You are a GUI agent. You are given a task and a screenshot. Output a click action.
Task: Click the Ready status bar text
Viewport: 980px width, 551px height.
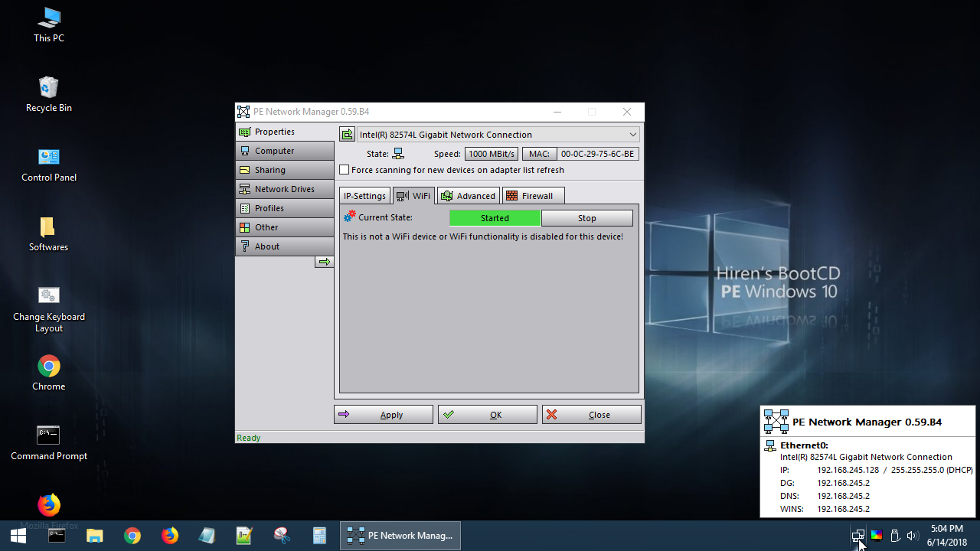pyautogui.click(x=249, y=438)
